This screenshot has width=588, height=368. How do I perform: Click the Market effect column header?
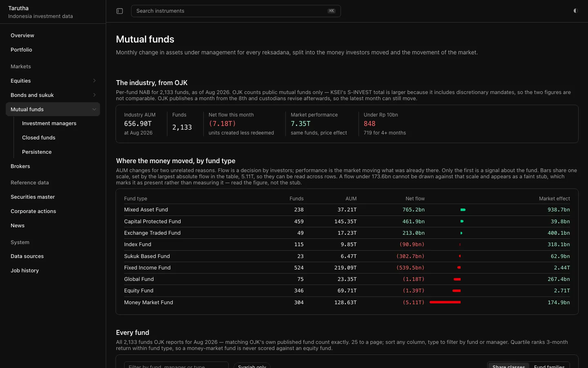coord(554,199)
